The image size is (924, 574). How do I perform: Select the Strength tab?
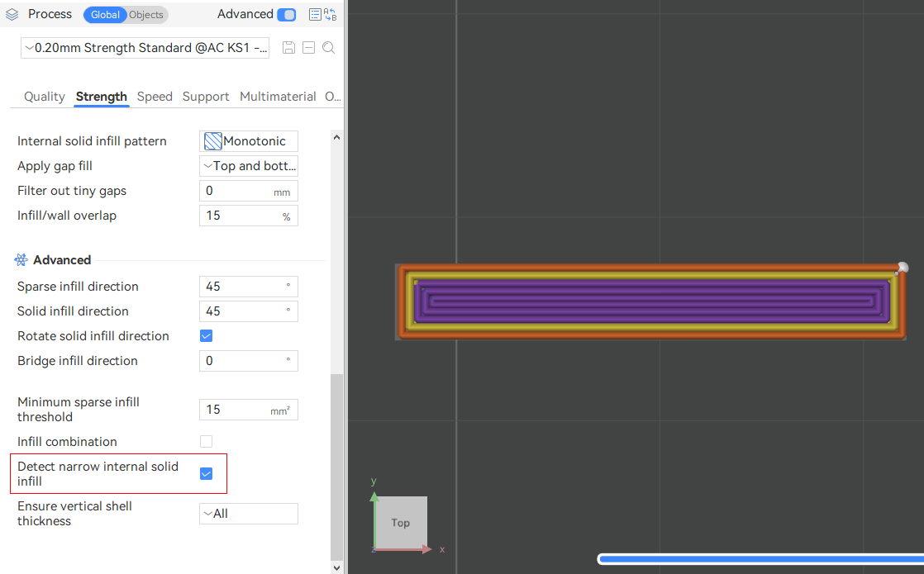pos(102,97)
